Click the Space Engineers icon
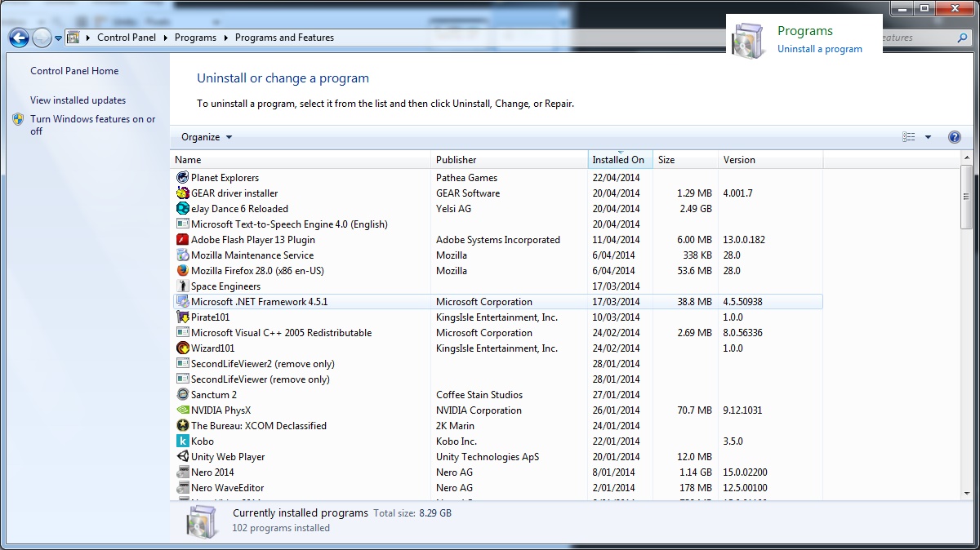Image resolution: width=980 pixels, height=550 pixels. click(x=183, y=286)
